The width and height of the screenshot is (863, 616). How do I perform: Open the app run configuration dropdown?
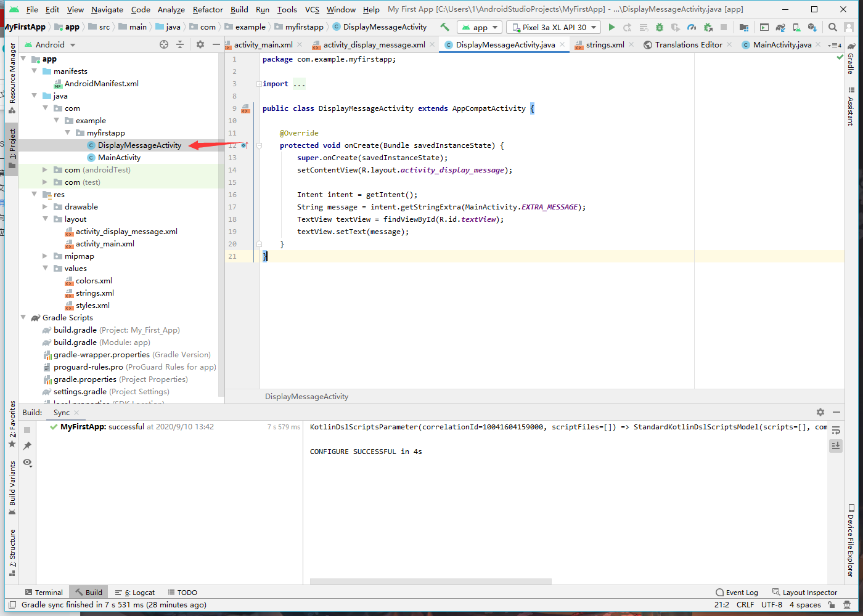click(x=480, y=27)
